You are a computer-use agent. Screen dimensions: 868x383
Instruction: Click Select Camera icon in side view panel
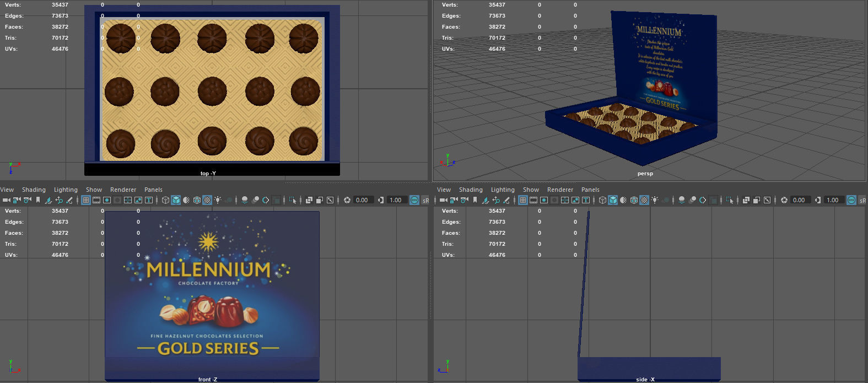(444, 200)
